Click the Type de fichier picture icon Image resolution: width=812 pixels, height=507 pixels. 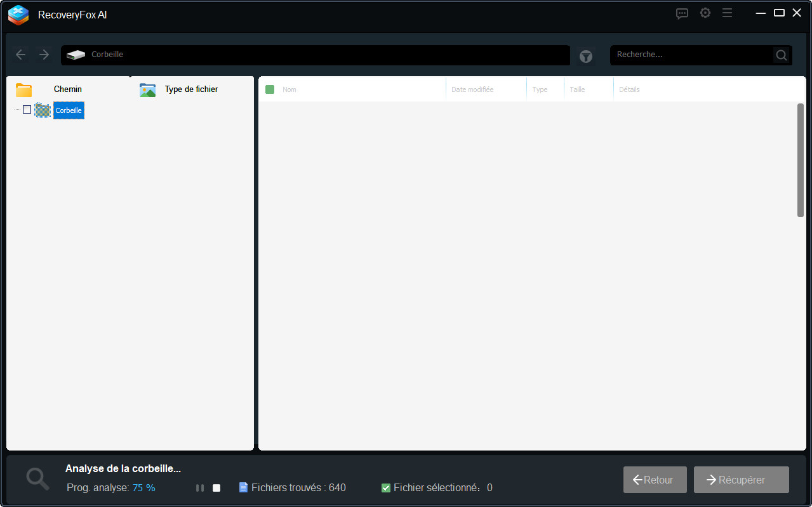point(147,90)
